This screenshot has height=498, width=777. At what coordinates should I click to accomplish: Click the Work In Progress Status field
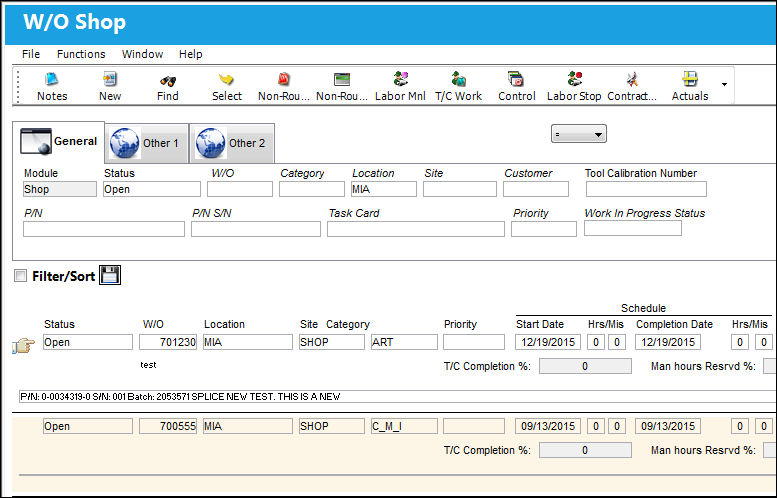coord(633,228)
